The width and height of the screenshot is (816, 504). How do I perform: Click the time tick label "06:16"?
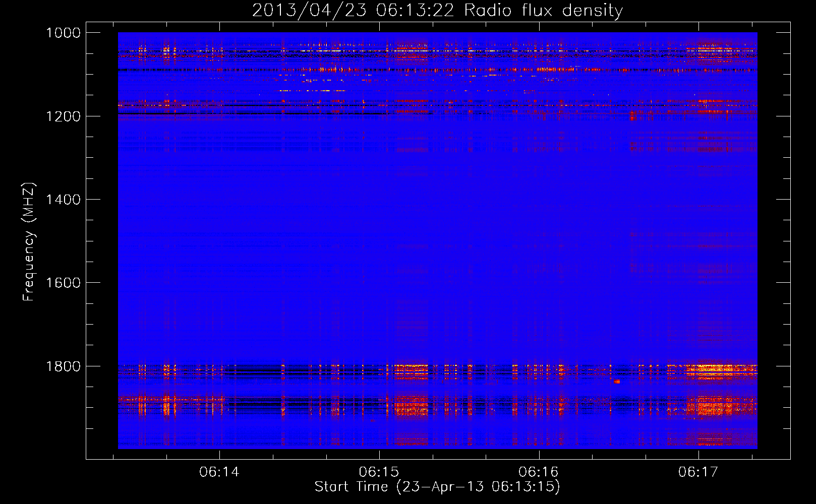pyautogui.click(x=539, y=472)
